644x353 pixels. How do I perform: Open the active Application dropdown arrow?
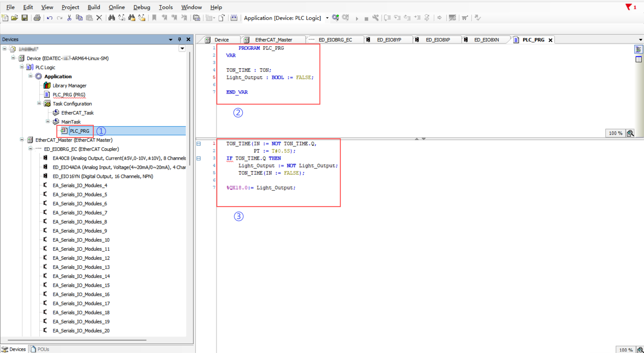point(327,18)
